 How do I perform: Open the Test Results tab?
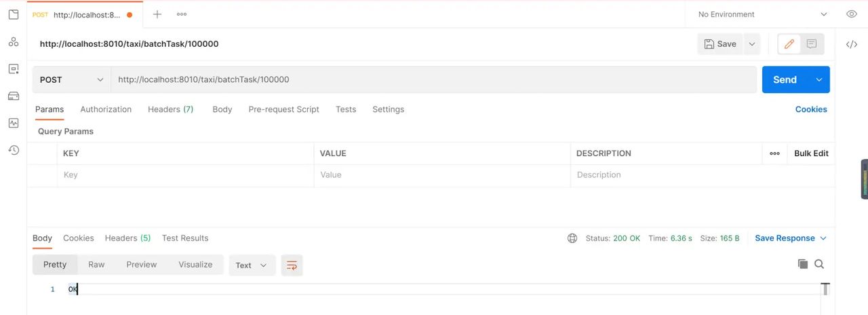[x=185, y=238]
